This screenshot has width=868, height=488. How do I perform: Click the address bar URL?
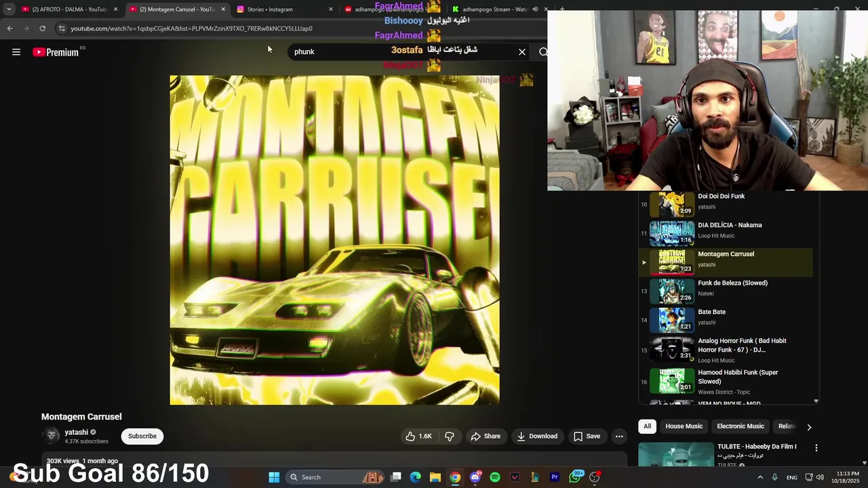point(192,28)
